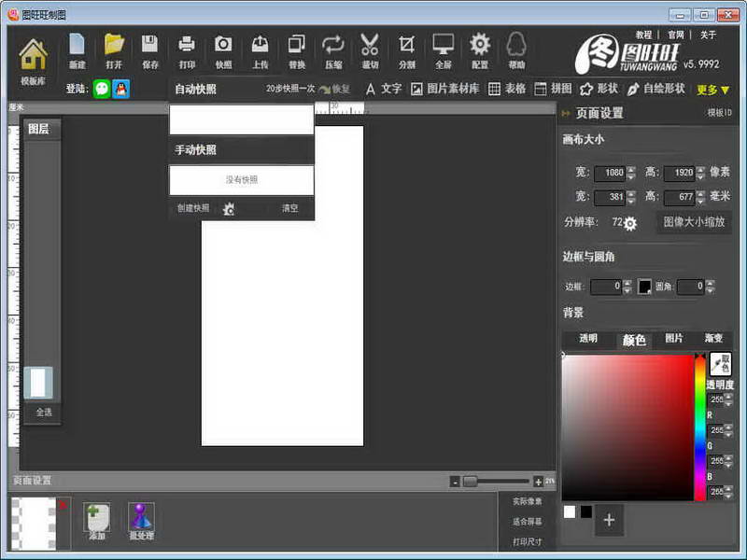Viewport: 747px width, 560px height.
Task: Open 配置 gear settings
Action: (480, 51)
